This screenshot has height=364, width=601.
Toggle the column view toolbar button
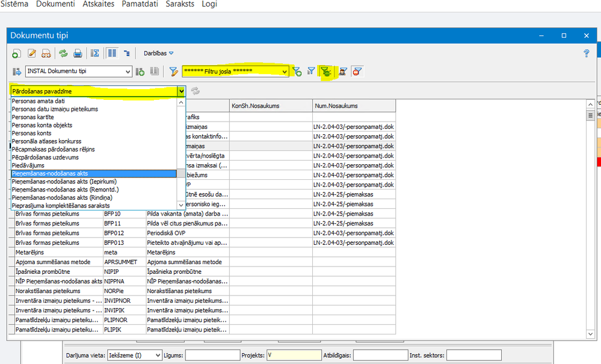[x=112, y=54]
